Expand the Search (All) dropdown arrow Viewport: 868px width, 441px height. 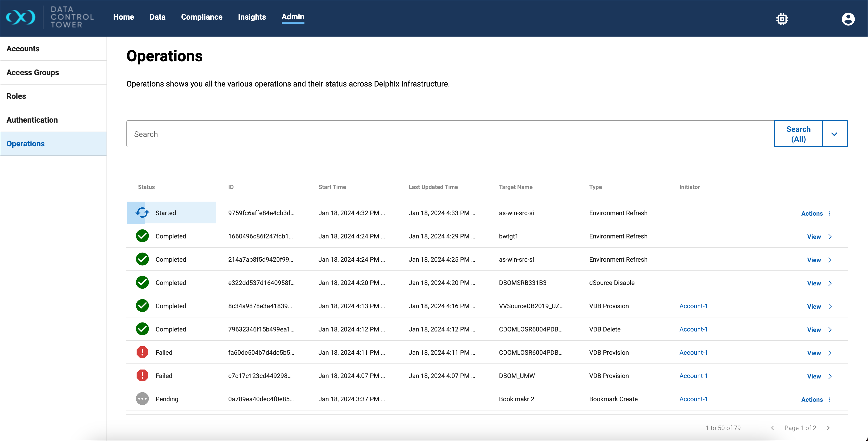pyautogui.click(x=834, y=134)
